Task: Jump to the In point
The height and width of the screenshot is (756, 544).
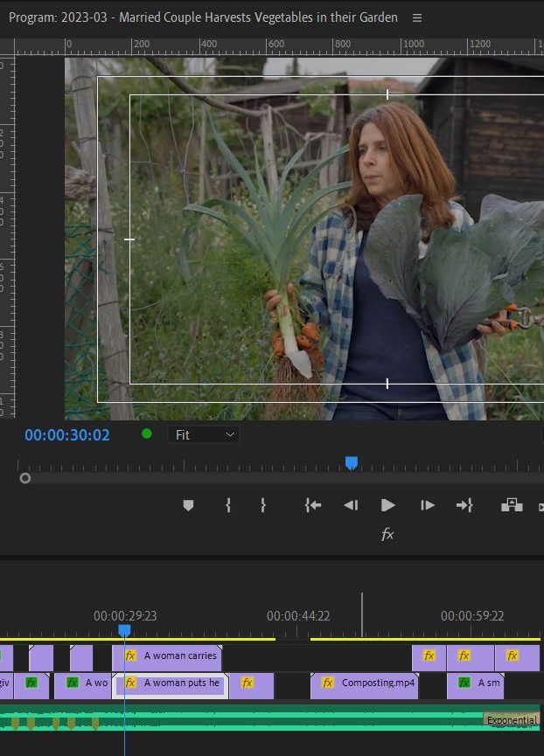Action: point(313,505)
